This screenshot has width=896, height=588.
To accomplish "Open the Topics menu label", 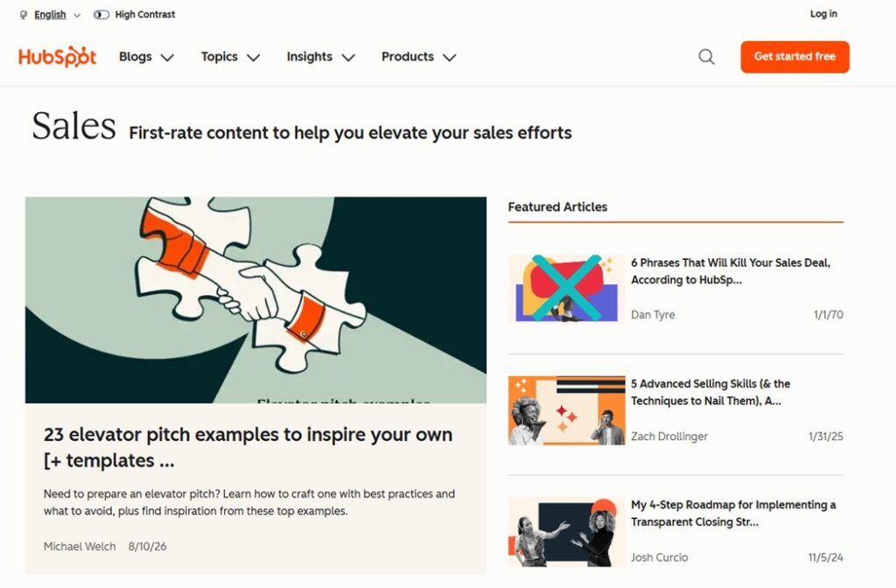I will (x=220, y=57).
